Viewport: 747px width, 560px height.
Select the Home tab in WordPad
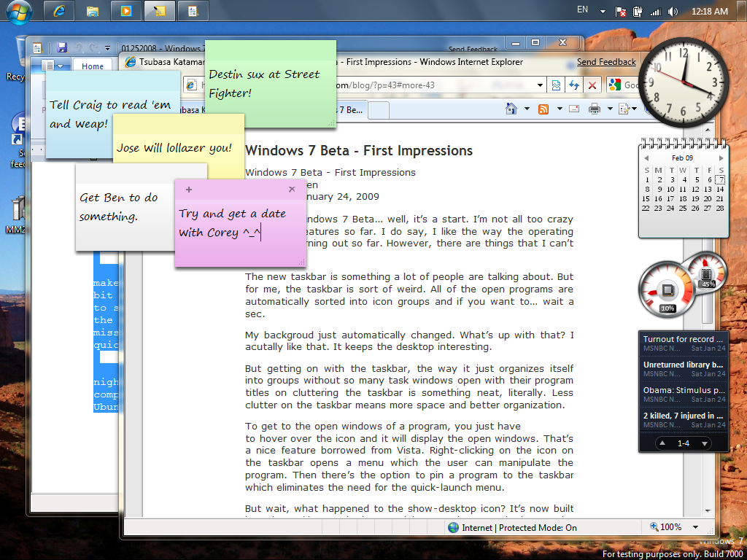pyautogui.click(x=93, y=66)
